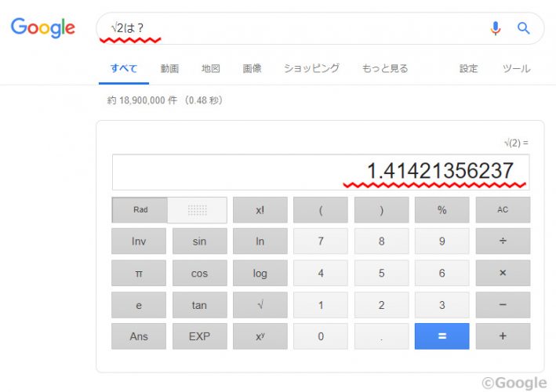Screen dimensions: 556x392
Task: Click number 6 key
Action: [x=442, y=274]
